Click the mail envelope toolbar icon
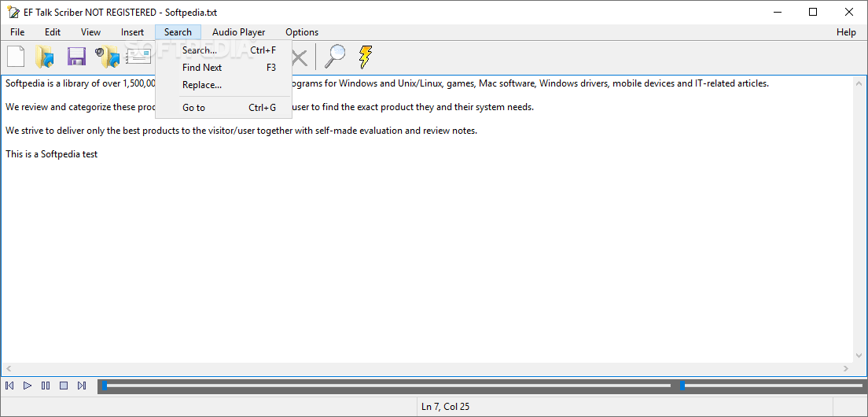868x417 pixels. [x=138, y=57]
